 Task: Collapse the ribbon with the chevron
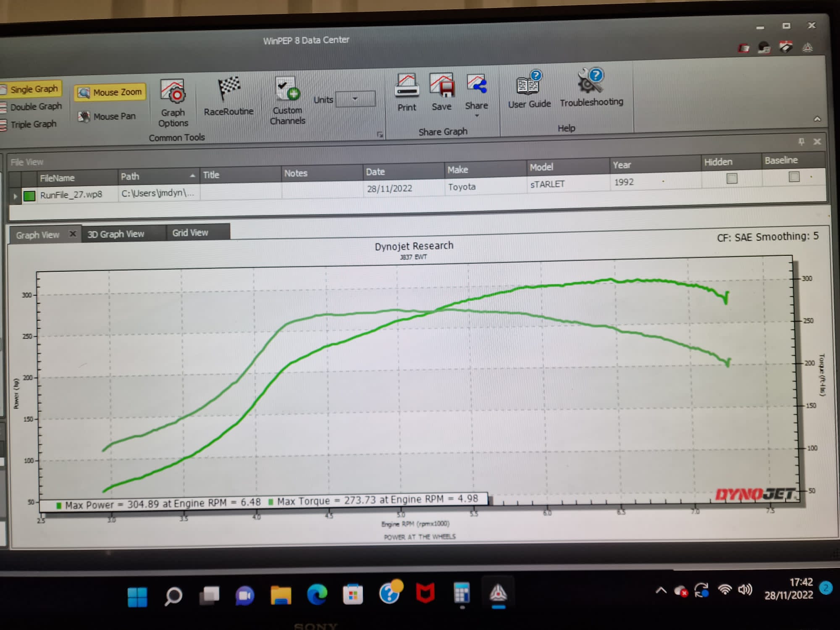pos(817,119)
